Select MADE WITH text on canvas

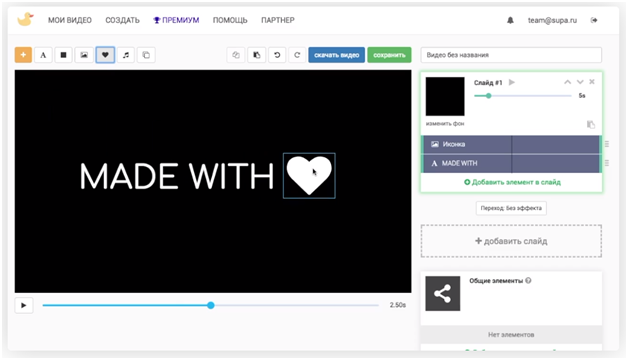[177, 176]
